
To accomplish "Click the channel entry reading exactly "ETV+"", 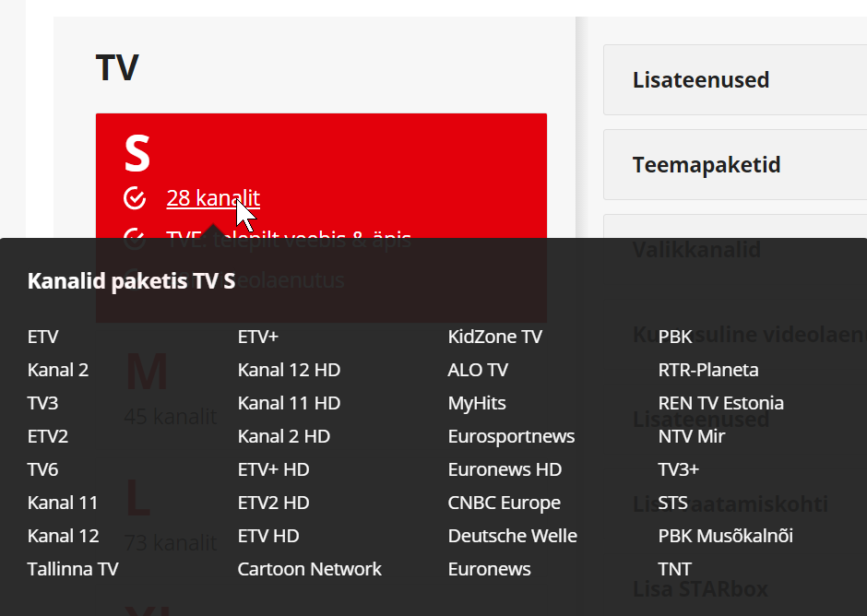I will (258, 337).
